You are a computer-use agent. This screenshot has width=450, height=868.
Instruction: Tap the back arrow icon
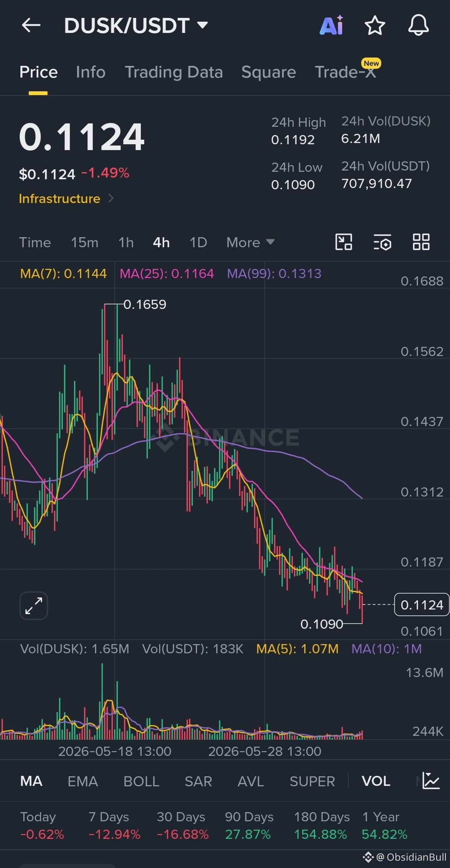pos(31,25)
